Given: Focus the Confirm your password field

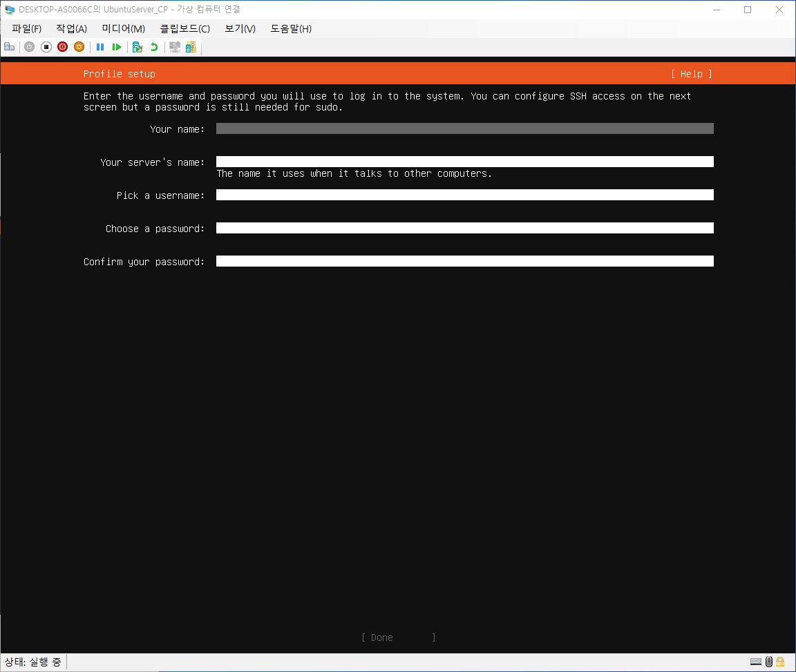Looking at the screenshot, I should click(465, 261).
